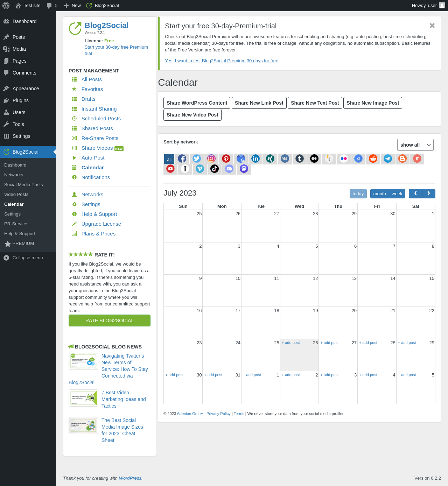Viewport: 448px width, 486px height.
Task: Filter calendar by Google Business Profile icon
Action: click(241, 159)
